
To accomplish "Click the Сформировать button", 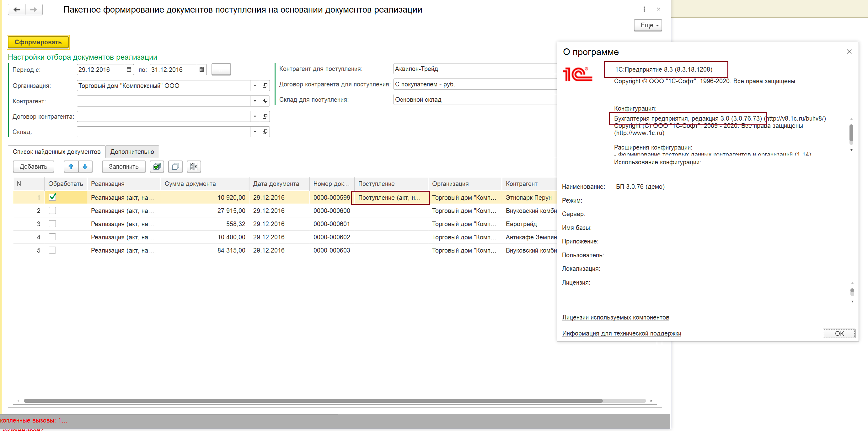I will [38, 42].
